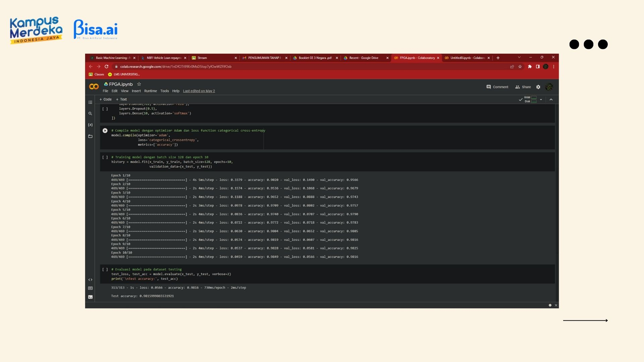This screenshot has height=362, width=644.
Task: Click the Comment button
Action: [x=497, y=87]
